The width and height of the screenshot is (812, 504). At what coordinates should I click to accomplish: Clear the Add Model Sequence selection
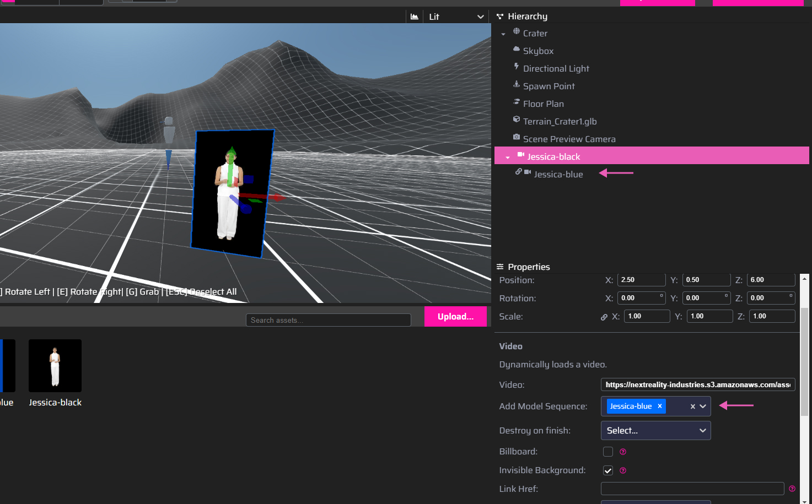pyautogui.click(x=693, y=407)
